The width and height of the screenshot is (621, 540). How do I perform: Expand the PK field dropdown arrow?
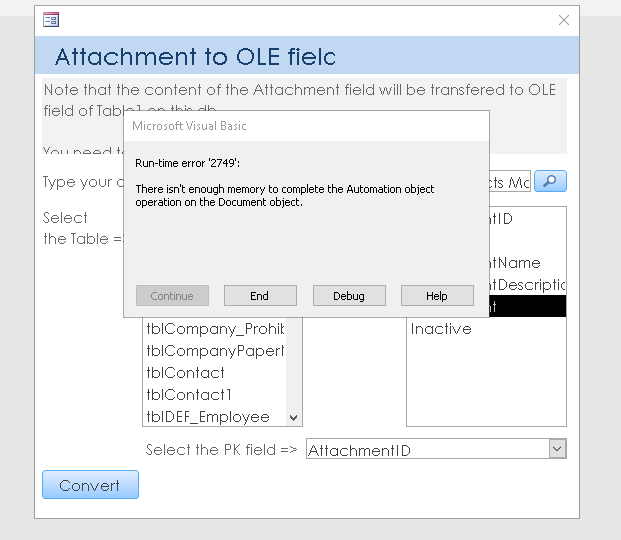[x=557, y=450]
